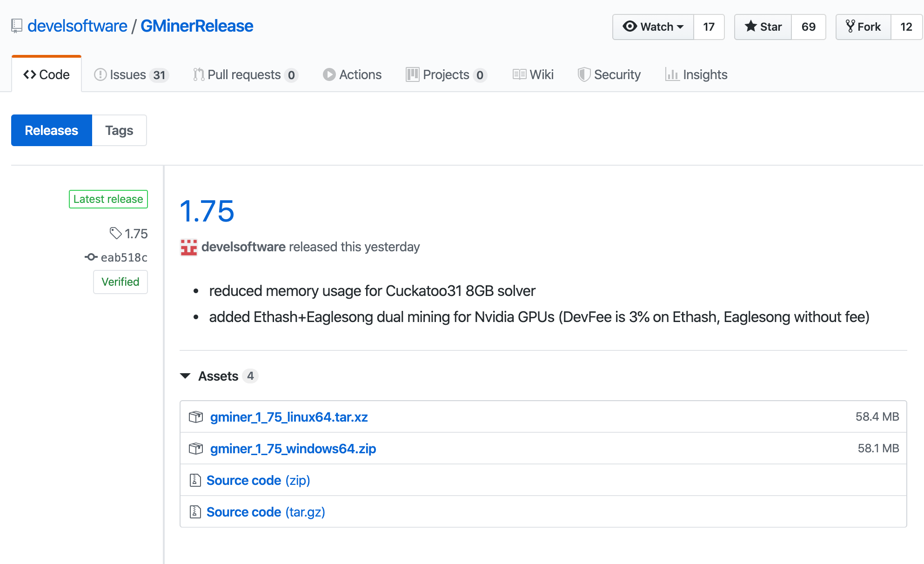Click the repository book icon

click(x=17, y=26)
